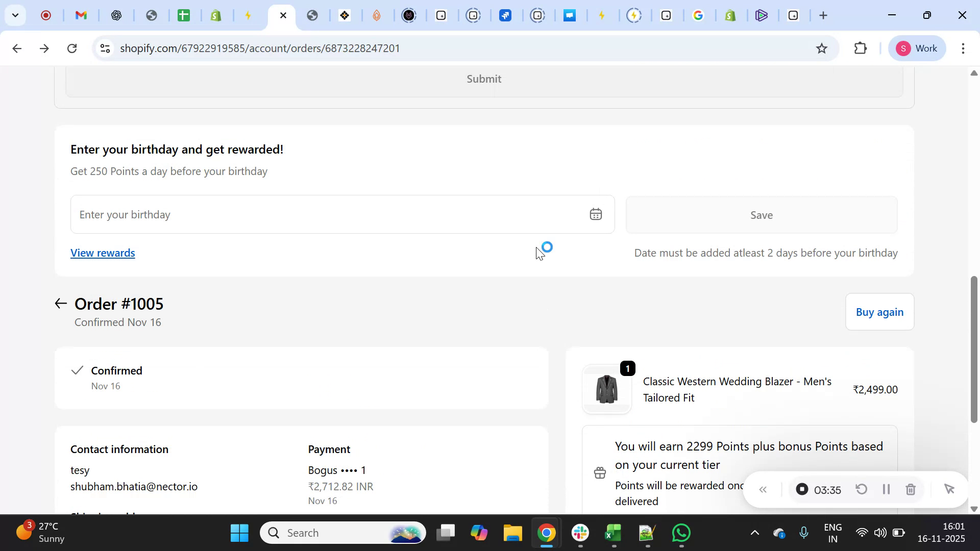This screenshot has height=551, width=980.
Task: Open the View rewards link
Action: (102, 253)
